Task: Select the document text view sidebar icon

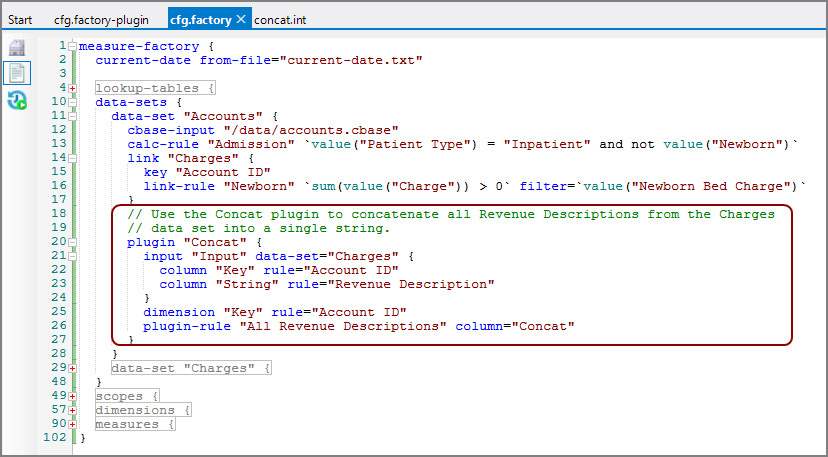Action: 17,73
